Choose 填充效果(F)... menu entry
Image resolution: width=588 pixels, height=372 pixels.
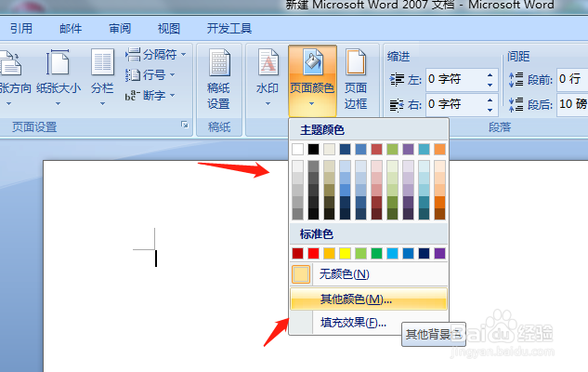tap(369, 322)
